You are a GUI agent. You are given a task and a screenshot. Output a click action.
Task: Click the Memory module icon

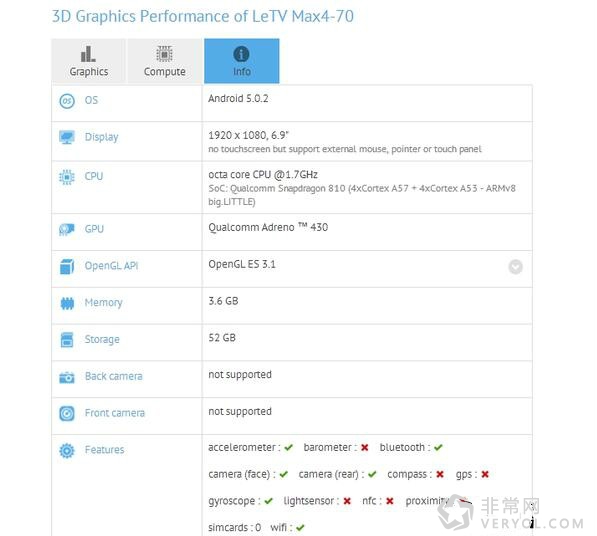67,303
